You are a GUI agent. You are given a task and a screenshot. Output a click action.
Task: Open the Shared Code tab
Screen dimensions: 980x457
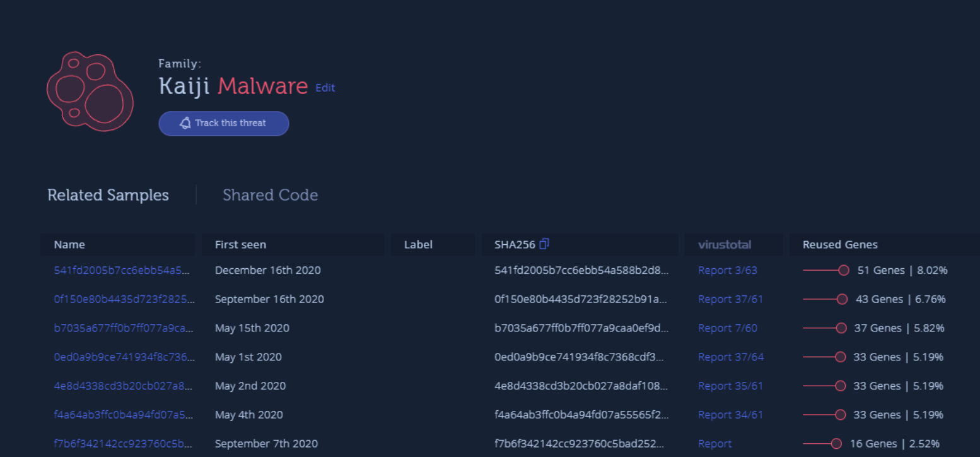coord(270,195)
